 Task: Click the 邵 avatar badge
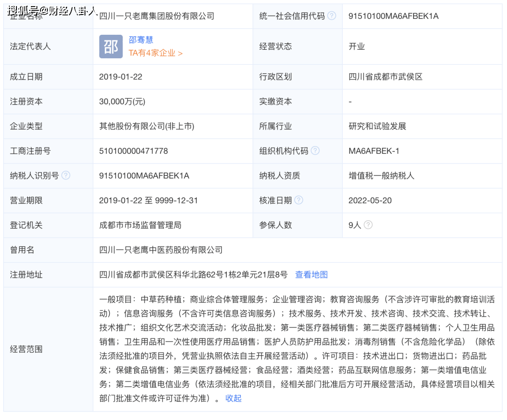(x=111, y=47)
